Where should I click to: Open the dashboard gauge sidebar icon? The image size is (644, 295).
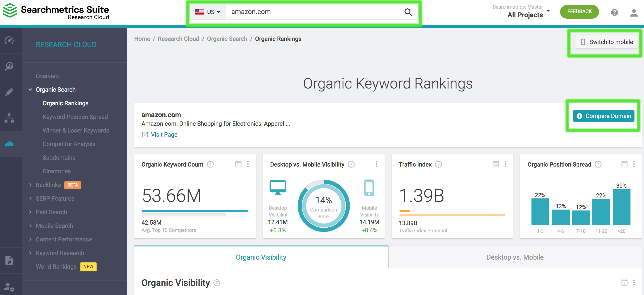(x=9, y=40)
